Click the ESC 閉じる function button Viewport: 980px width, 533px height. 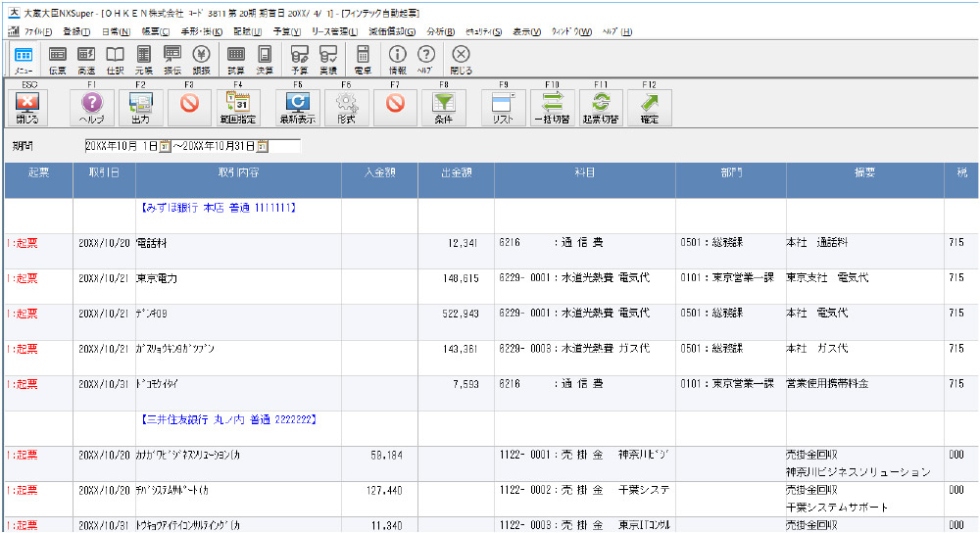click(x=27, y=108)
